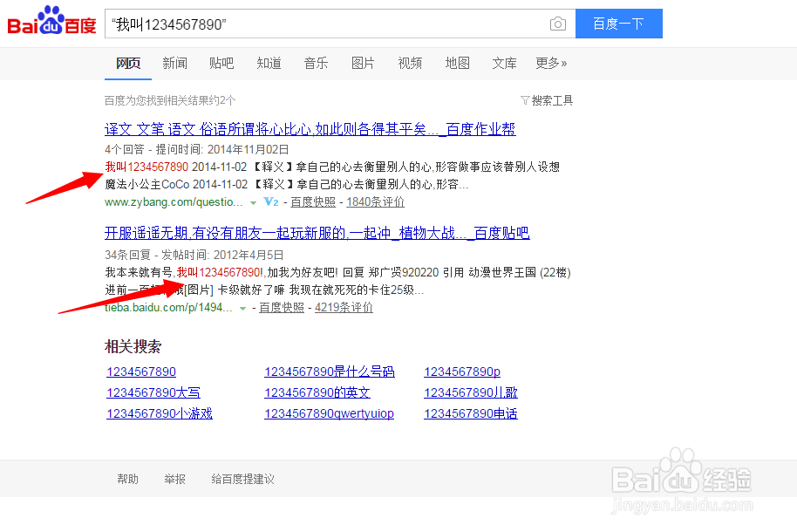The height and width of the screenshot is (532, 797).
Task: Expand the 更多» menu
Action: pyautogui.click(x=551, y=63)
